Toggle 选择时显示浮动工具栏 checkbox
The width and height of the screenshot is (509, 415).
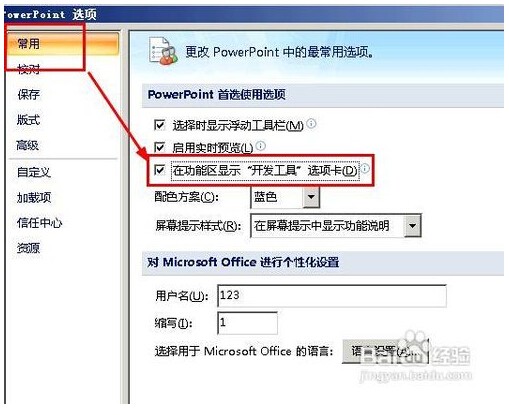coord(160,125)
